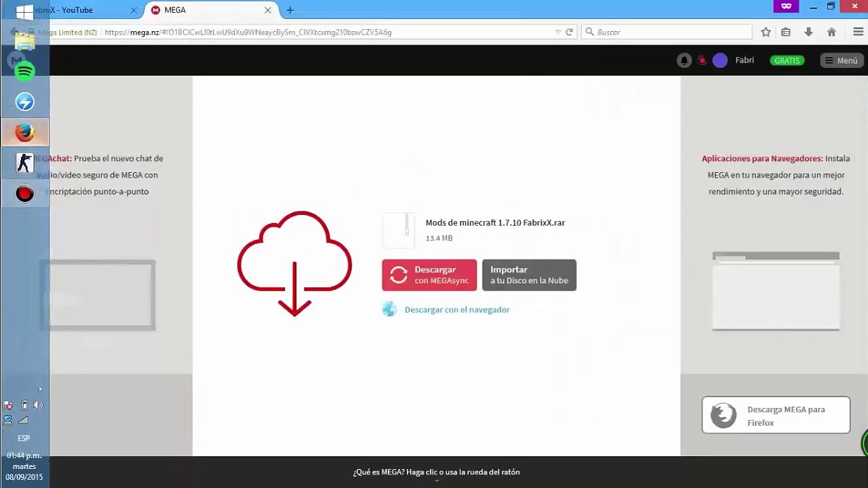Open the MEGA Menú button
This screenshot has width=868, height=488.
pos(840,60)
